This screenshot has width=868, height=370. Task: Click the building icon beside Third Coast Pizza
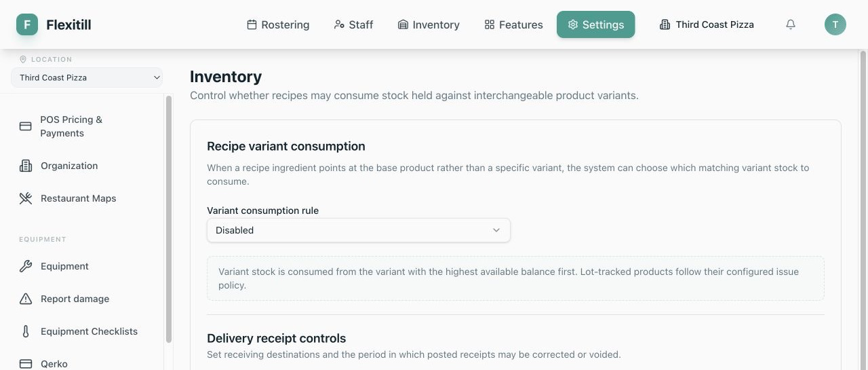[x=665, y=24]
